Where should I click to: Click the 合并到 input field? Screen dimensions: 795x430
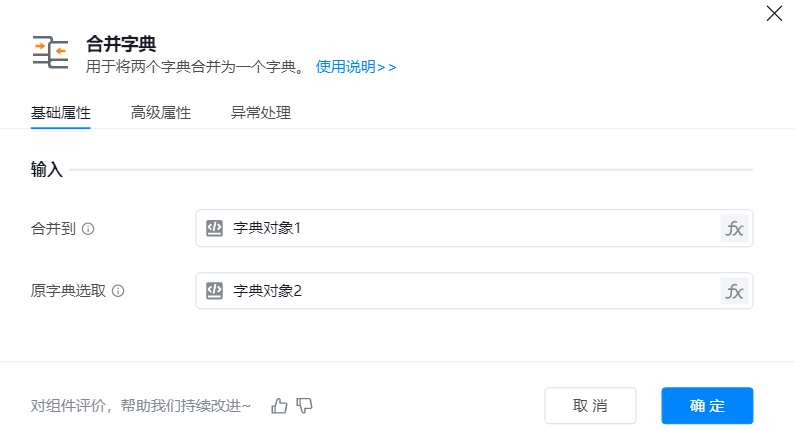point(470,228)
